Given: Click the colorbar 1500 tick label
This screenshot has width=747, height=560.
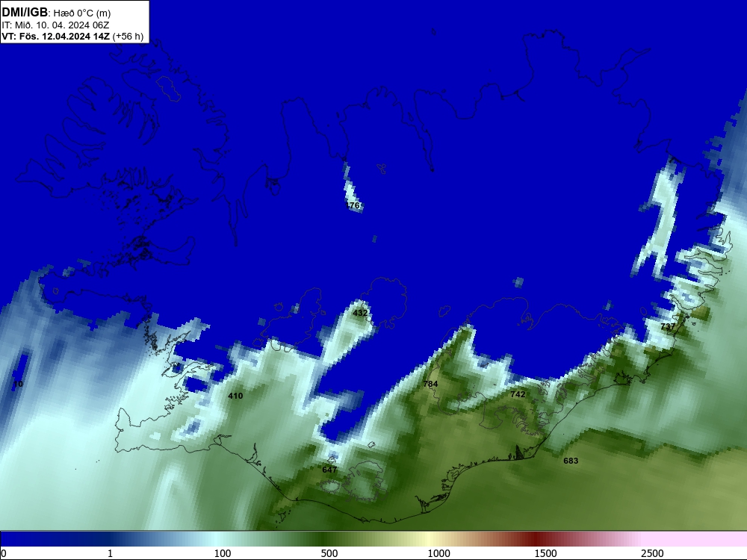Looking at the screenshot, I should click(545, 553).
